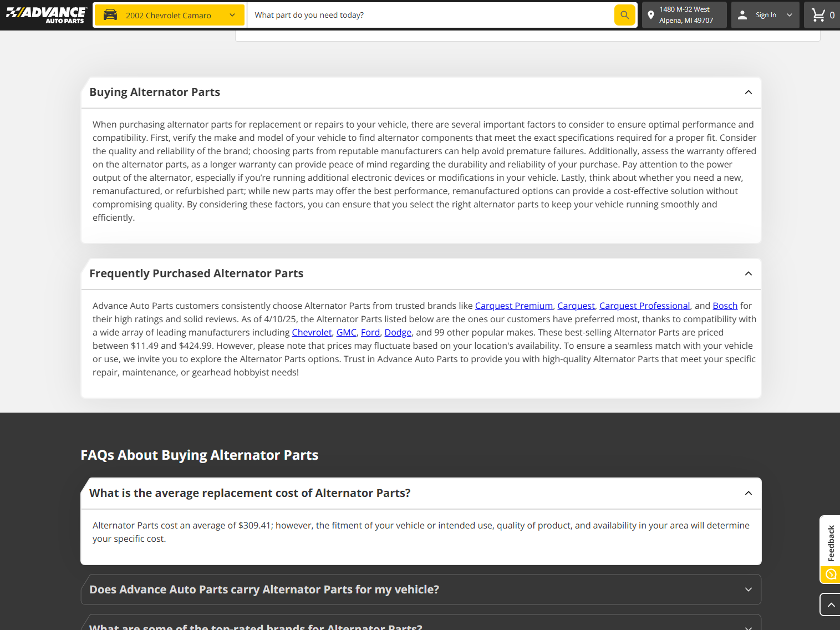The image size is (840, 630).
Task: Click the 'FAQs About Buying Alternator Parts' heading
Action: point(200,455)
